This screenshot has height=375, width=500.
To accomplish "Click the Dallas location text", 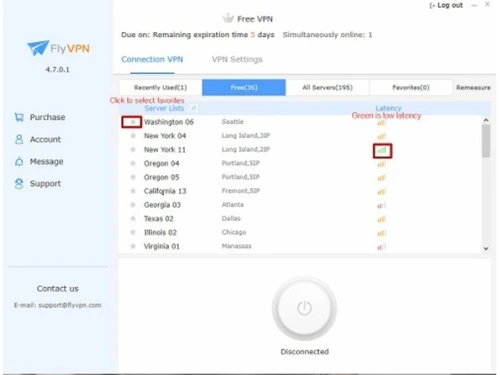I will [x=231, y=218].
